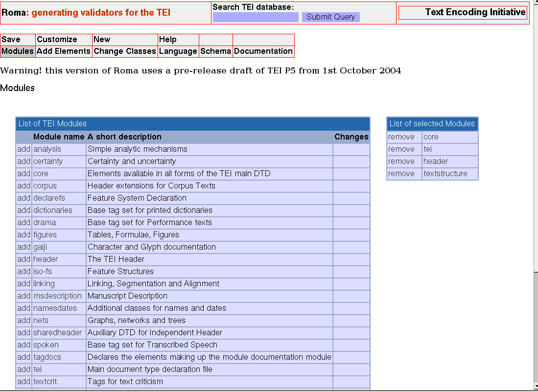Click Submit Query button
Screen dimensions: 538x392
(x=330, y=17)
